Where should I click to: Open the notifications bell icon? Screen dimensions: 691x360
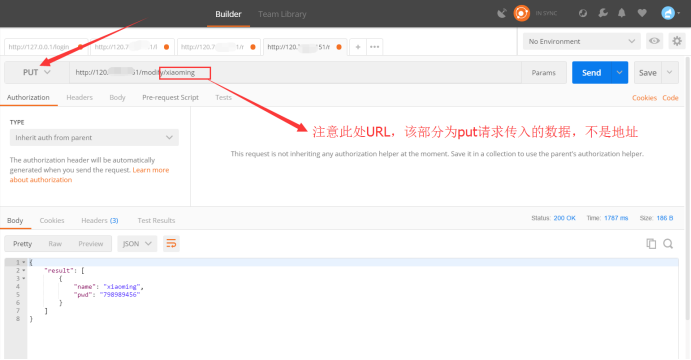(622, 13)
